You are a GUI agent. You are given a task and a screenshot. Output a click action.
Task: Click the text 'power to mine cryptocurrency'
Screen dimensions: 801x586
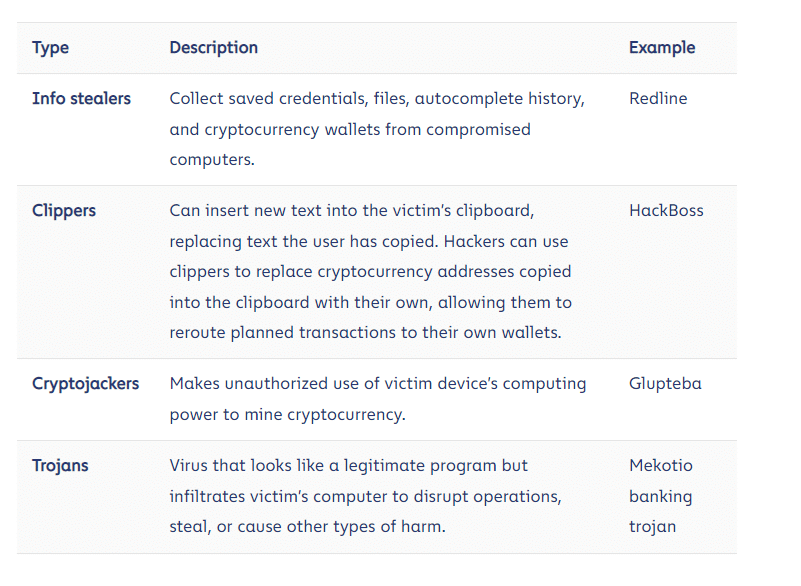287,414
